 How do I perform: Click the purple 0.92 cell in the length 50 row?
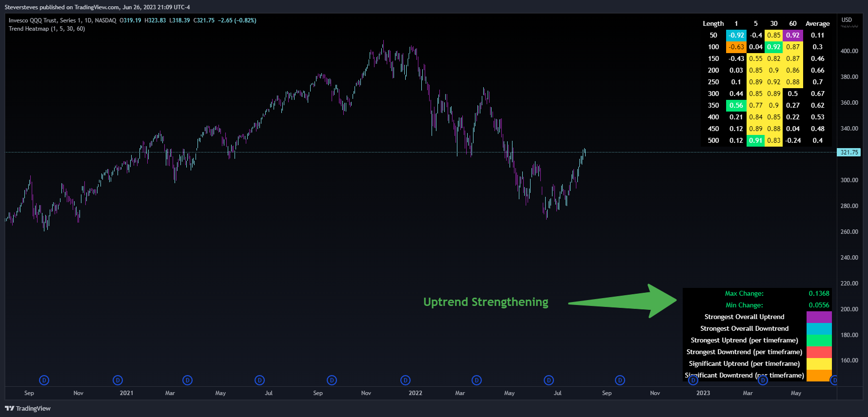[793, 35]
